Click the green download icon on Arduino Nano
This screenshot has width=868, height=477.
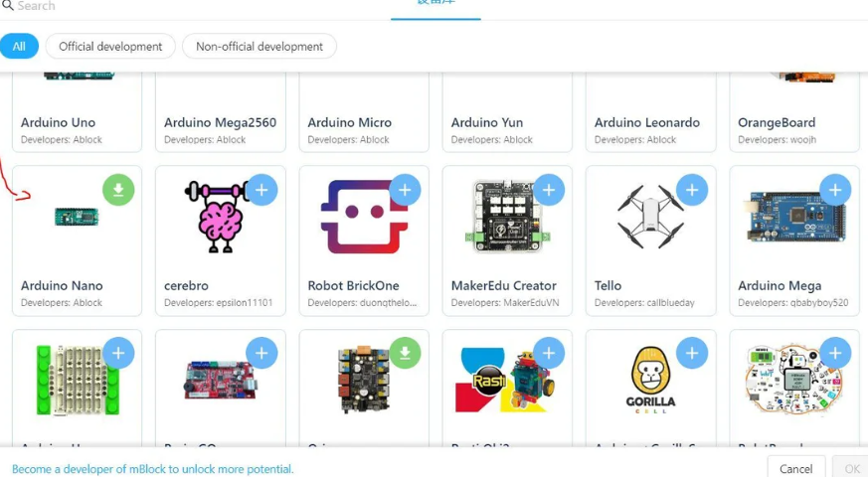(x=118, y=190)
